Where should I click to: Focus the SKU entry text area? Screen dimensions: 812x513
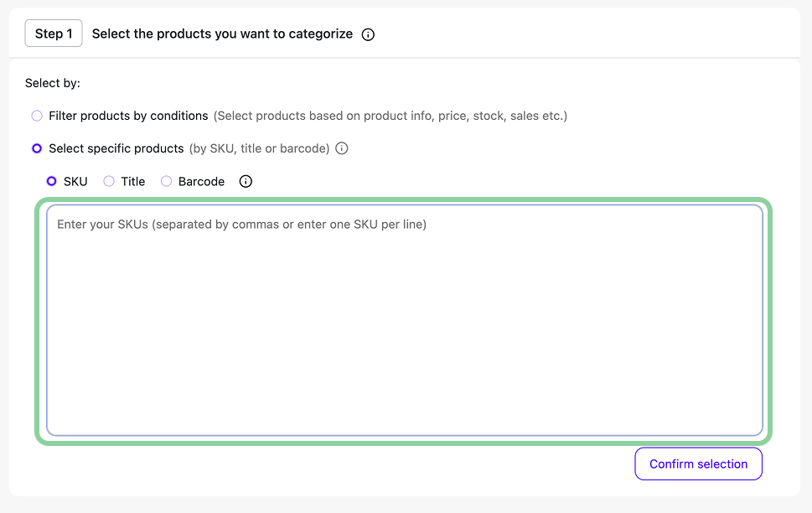pyautogui.click(x=405, y=320)
